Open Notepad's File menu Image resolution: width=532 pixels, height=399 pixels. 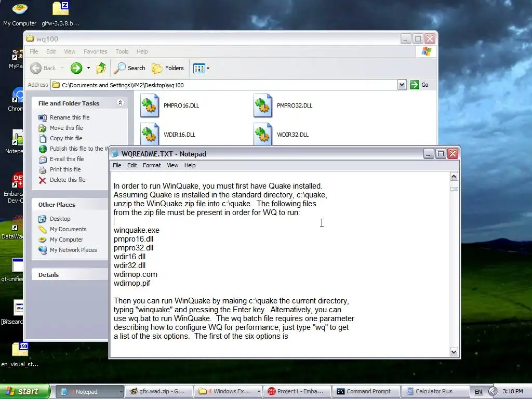(117, 165)
